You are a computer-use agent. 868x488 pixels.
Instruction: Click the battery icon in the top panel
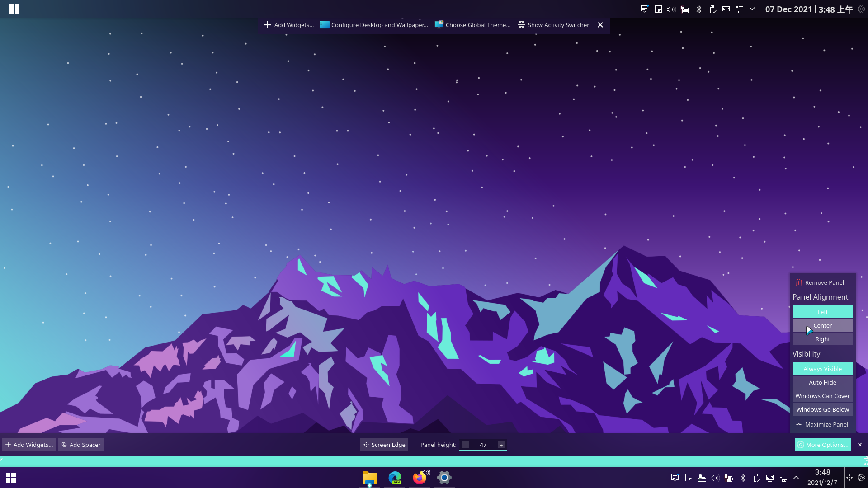pyautogui.click(x=685, y=9)
